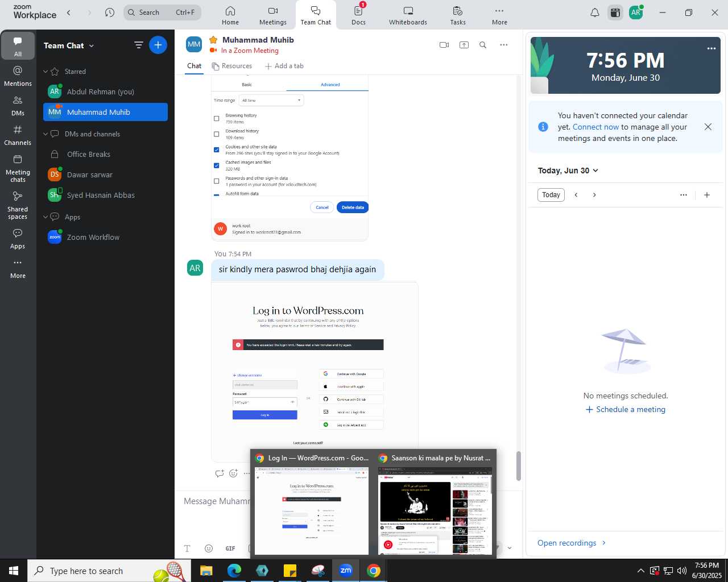Open the Today, Jun 30 date dropdown
The image size is (728, 582).
[568, 171]
